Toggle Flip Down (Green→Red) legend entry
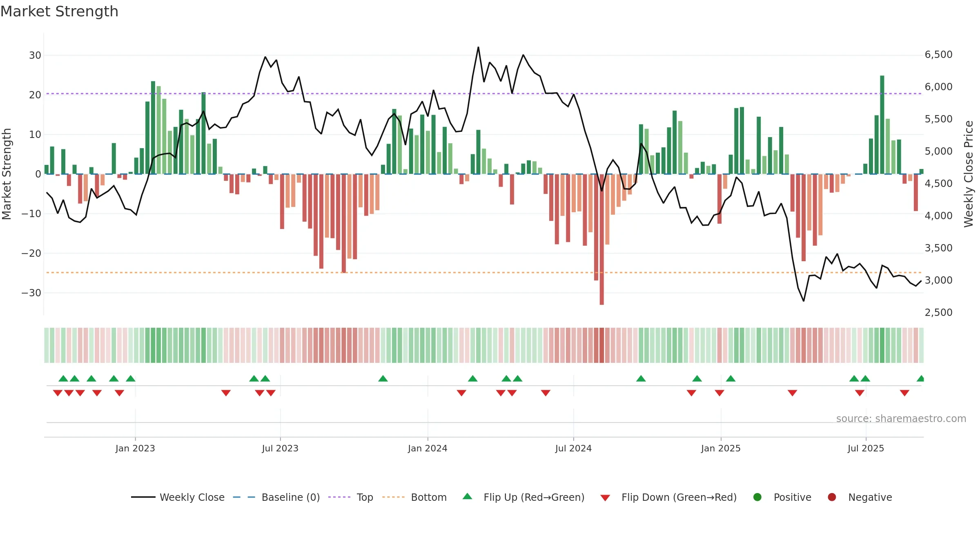The height and width of the screenshot is (551, 980). click(x=668, y=497)
